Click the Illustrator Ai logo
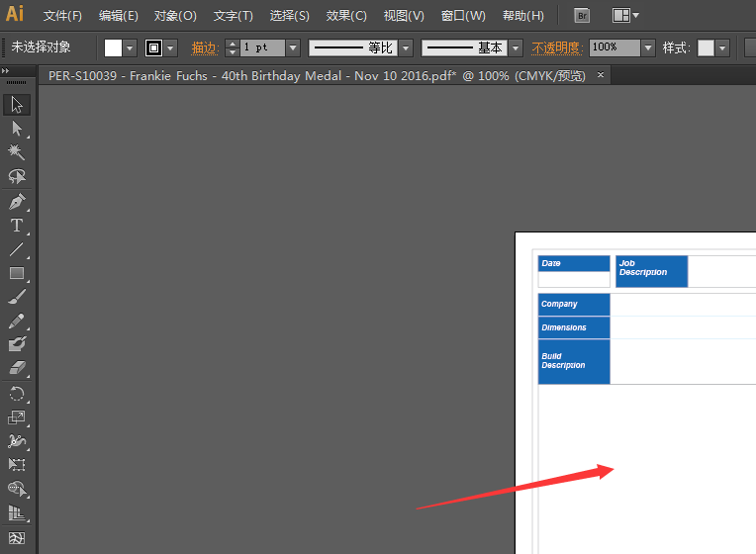The height and width of the screenshot is (554, 756). coord(15,14)
